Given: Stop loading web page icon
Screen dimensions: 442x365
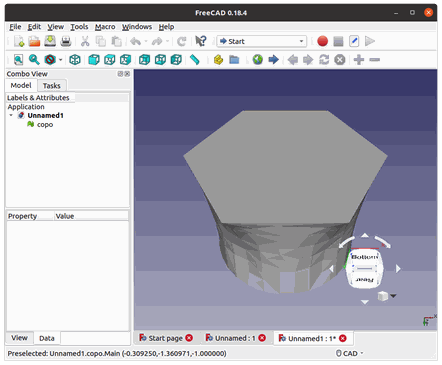Looking at the screenshot, I should click(340, 60).
